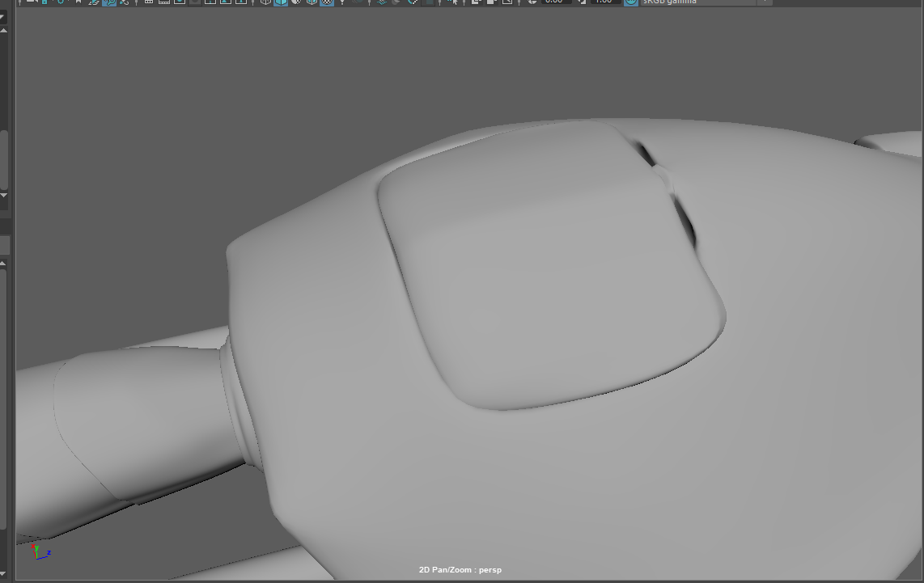Screen dimensions: 924x583
Task: Toggle the X-Ray Joints icon
Action: 507,2
